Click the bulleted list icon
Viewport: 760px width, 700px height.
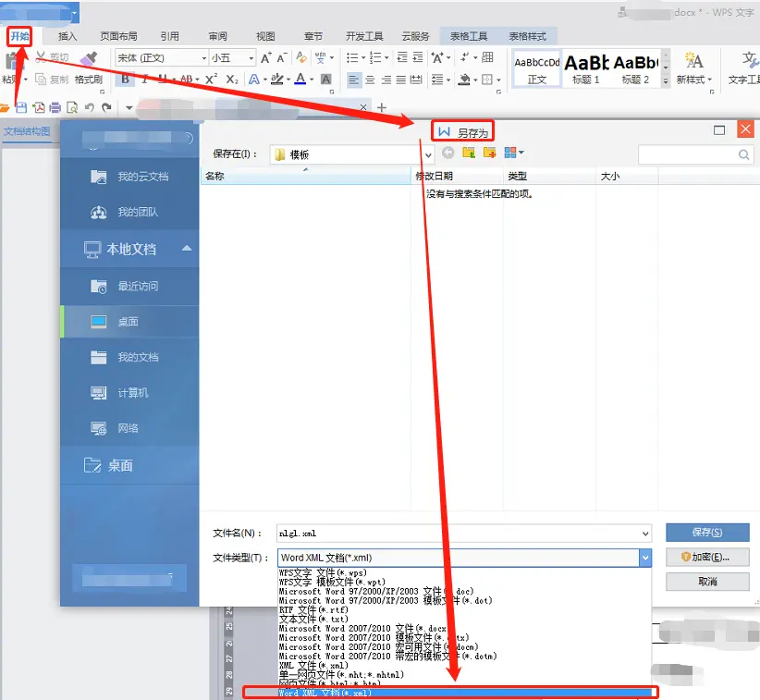352,58
